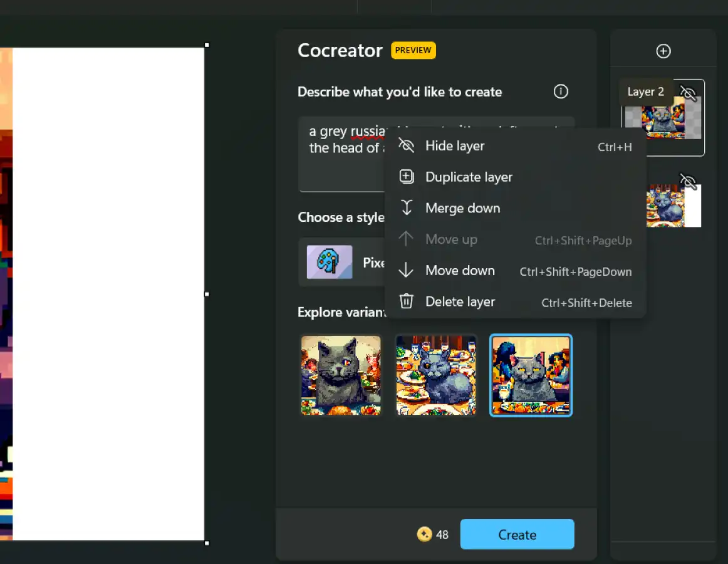The width and height of the screenshot is (728, 564).
Task: Click the Duplicate layer icon in context menu
Action: pyautogui.click(x=407, y=177)
